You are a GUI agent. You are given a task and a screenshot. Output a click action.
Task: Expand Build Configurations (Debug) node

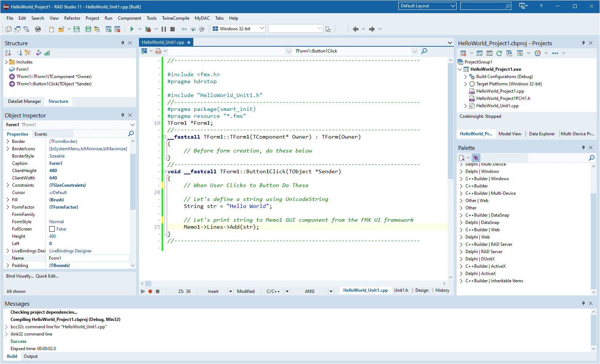pyautogui.click(x=465, y=77)
